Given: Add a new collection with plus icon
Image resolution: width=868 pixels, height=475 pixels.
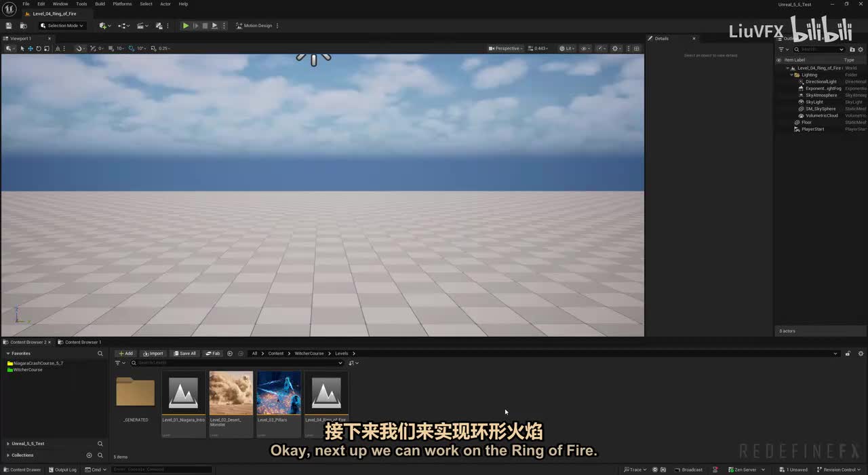Looking at the screenshot, I should coord(89,455).
